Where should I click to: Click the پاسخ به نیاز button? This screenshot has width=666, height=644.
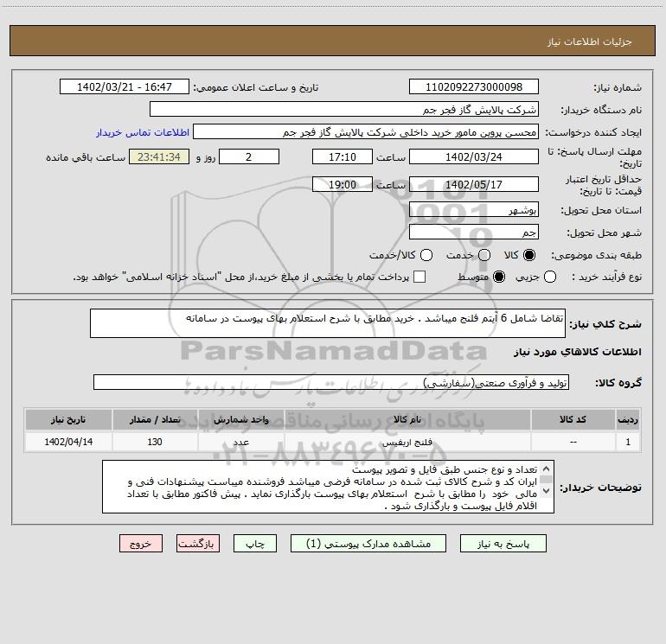[x=503, y=544]
